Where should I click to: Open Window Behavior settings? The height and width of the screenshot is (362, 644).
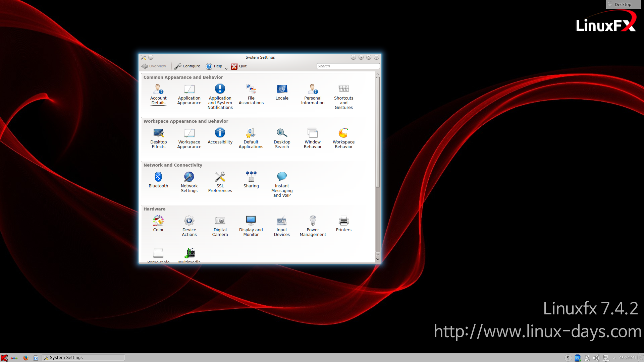point(313,138)
